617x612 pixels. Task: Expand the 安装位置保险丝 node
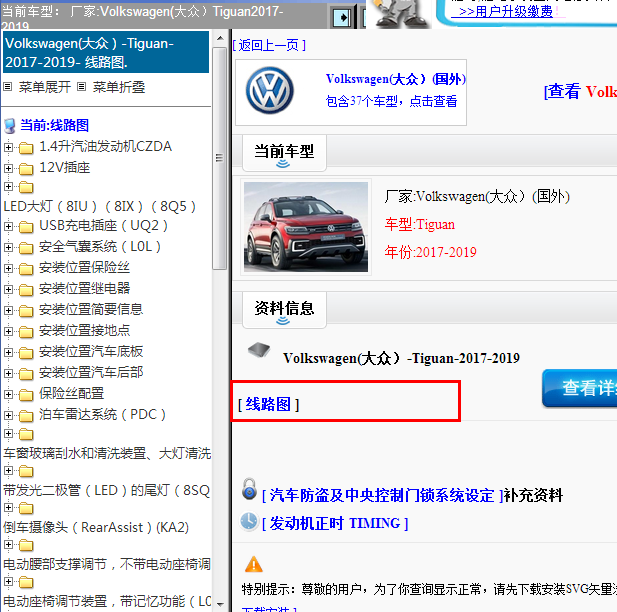[x=8, y=268]
